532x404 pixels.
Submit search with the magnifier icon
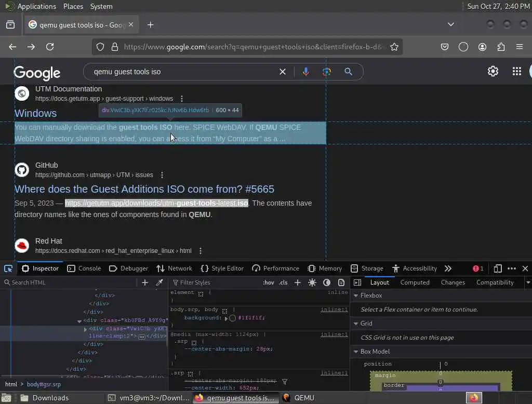(348, 71)
